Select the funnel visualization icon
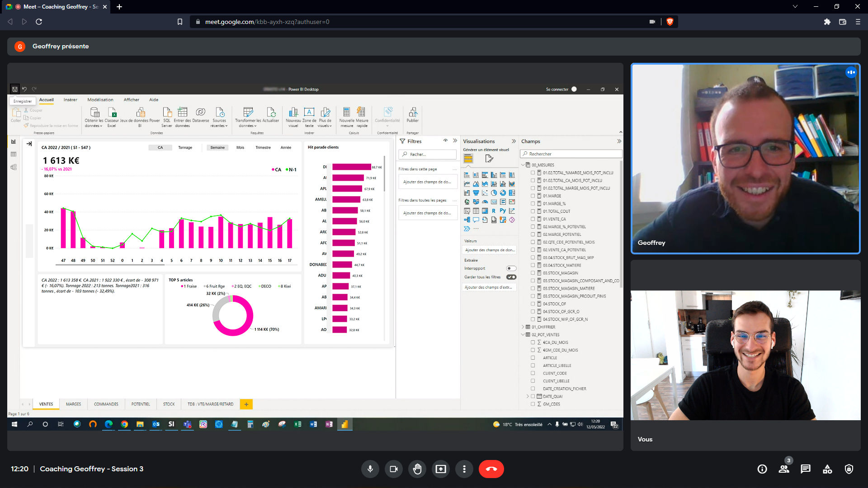Viewport: 868px width, 488px height. coord(476,193)
